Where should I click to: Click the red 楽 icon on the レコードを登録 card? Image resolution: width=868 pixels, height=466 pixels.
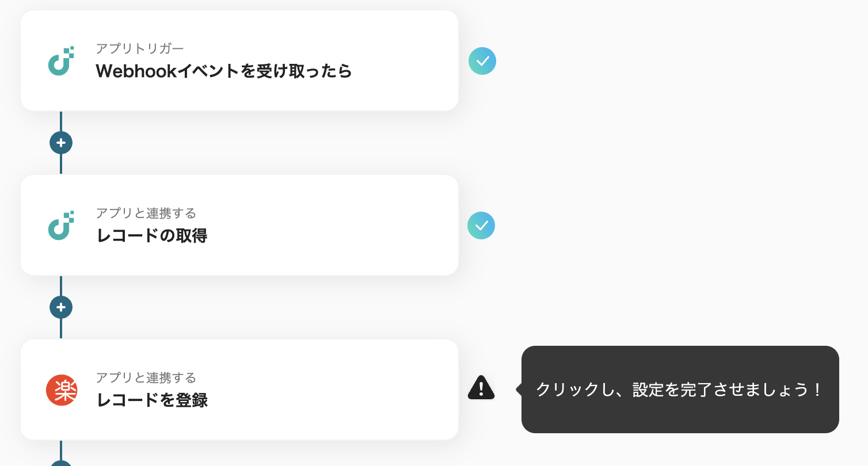[61, 390]
